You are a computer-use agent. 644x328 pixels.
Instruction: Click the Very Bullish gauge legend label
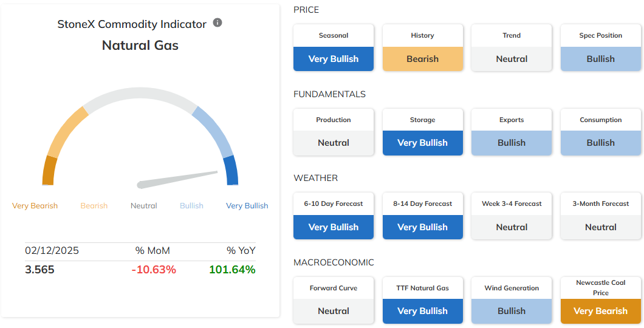(247, 206)
